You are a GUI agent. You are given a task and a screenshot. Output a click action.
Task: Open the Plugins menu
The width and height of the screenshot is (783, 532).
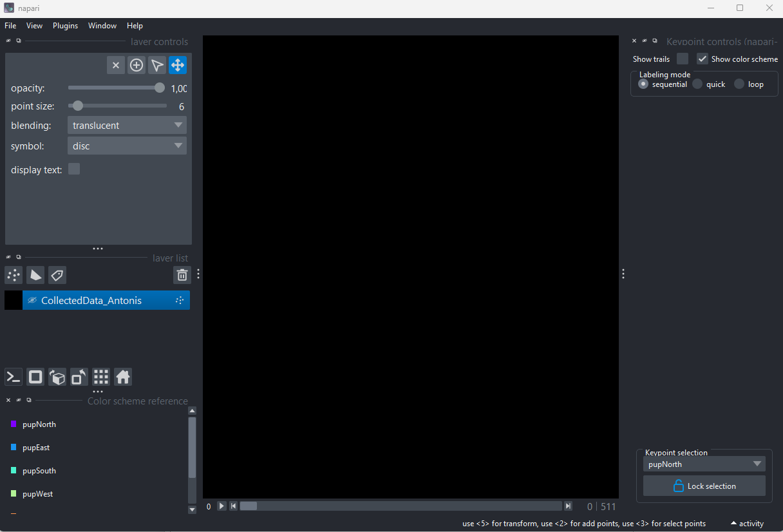pos(65,26)
